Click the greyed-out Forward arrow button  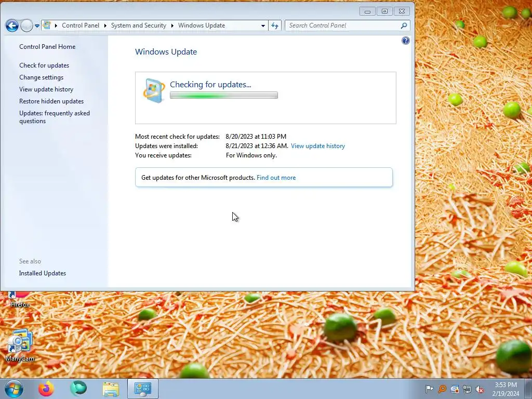(26, 25)
